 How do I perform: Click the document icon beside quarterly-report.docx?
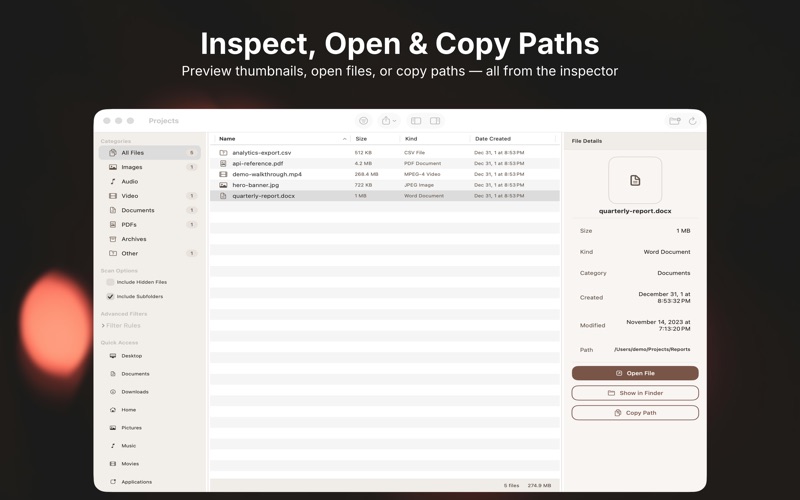click(x=223, y=195)
